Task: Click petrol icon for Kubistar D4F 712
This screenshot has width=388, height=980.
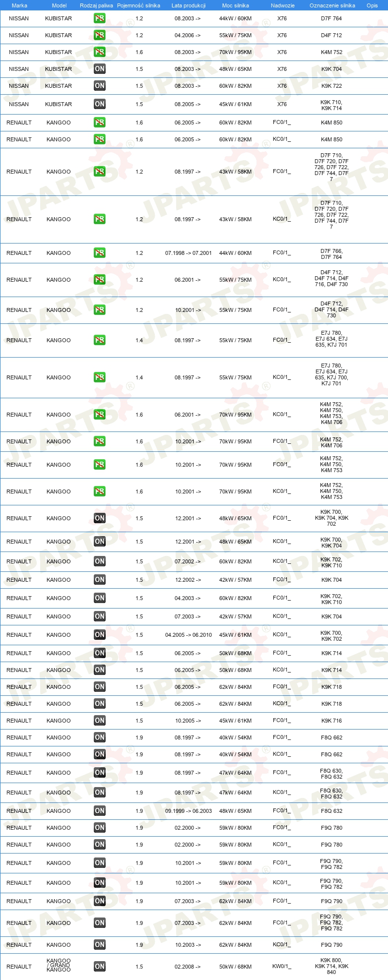Action: (x=99, y=35)
